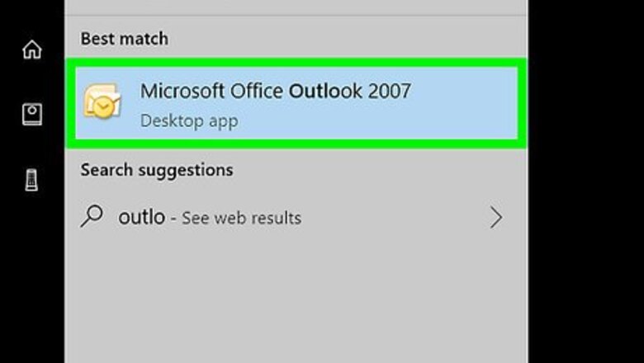The width and height of the screenshot is (644, 363).
Task: Expand the outlo web results chevron
Action: pos(495,218)
